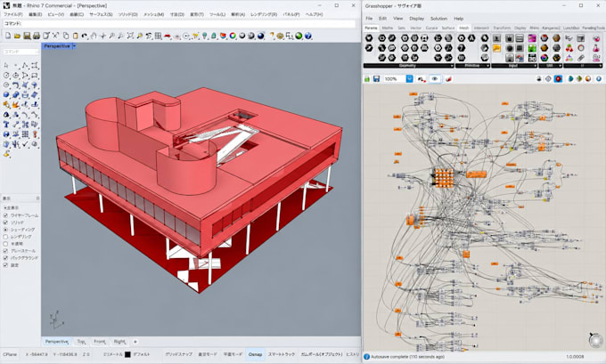Click 平面モード in the status bar

click(233, 354)
